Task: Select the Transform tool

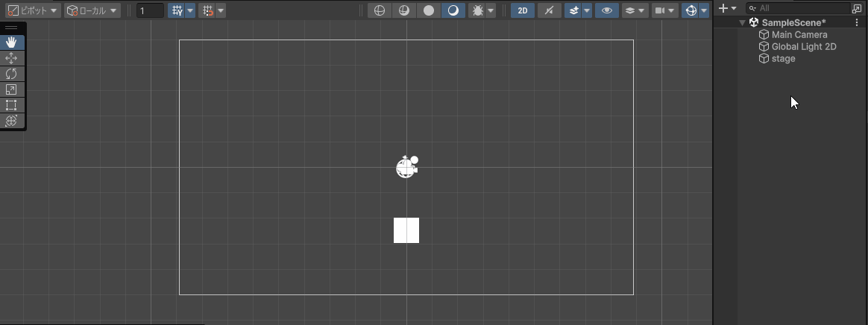Action: (12, 120)
